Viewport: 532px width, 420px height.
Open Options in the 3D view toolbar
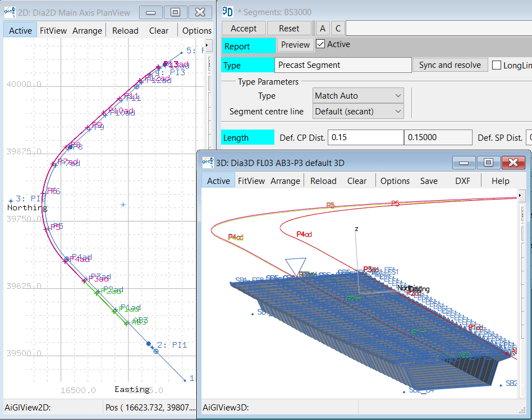tap(395, 181)
